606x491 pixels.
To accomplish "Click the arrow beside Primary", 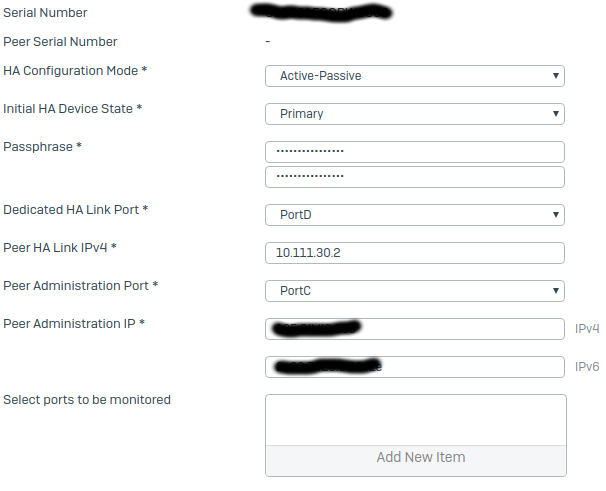I will point(555,114).
